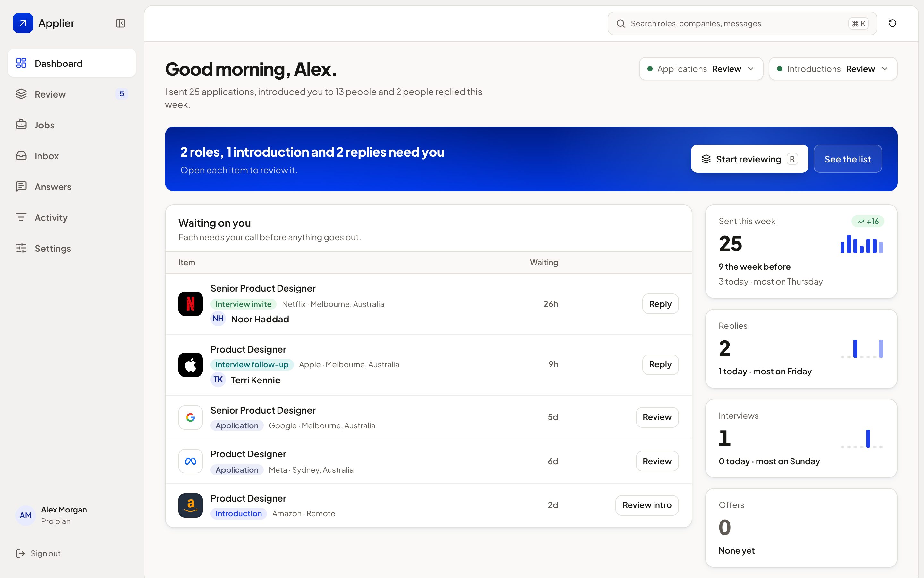This screenshot has height=578, width=924.
Task: Click Sign out
Action: point(38,553)
